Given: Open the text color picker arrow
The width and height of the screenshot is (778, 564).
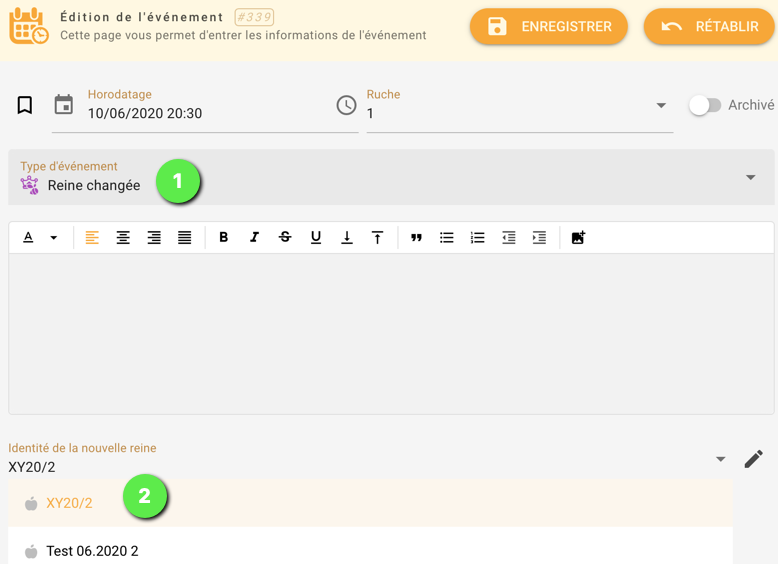Looking at the screenshot, I should coord(54,238).
